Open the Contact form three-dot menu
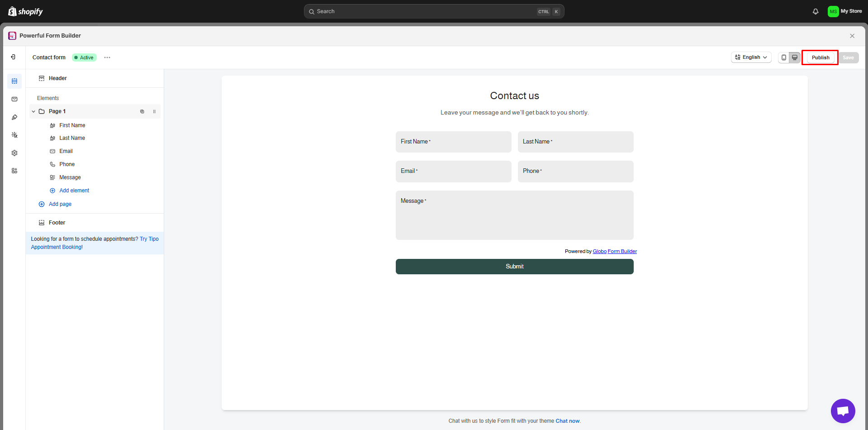 tap(107, 57)
